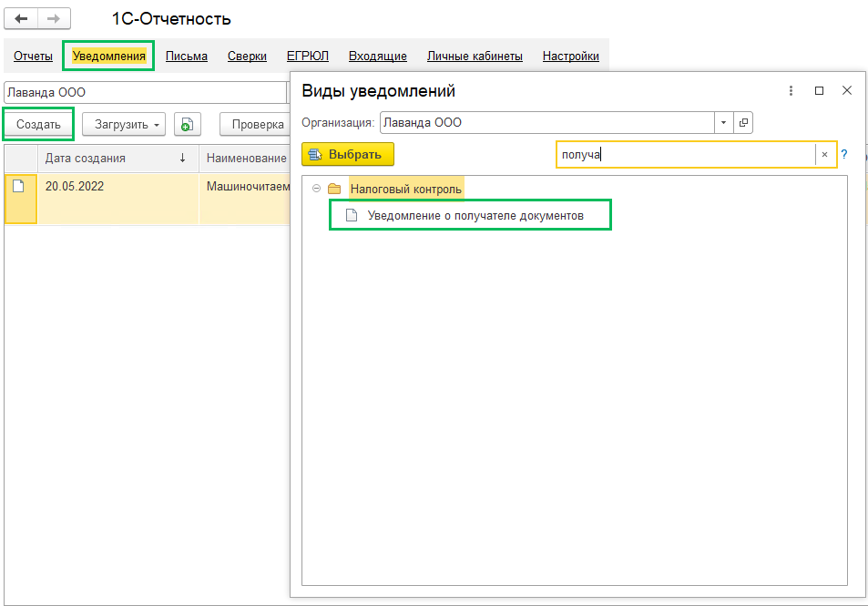Screen dimensions: 868x606
Task: Select Уведомление о получателе документов
Action: point(475,215)
